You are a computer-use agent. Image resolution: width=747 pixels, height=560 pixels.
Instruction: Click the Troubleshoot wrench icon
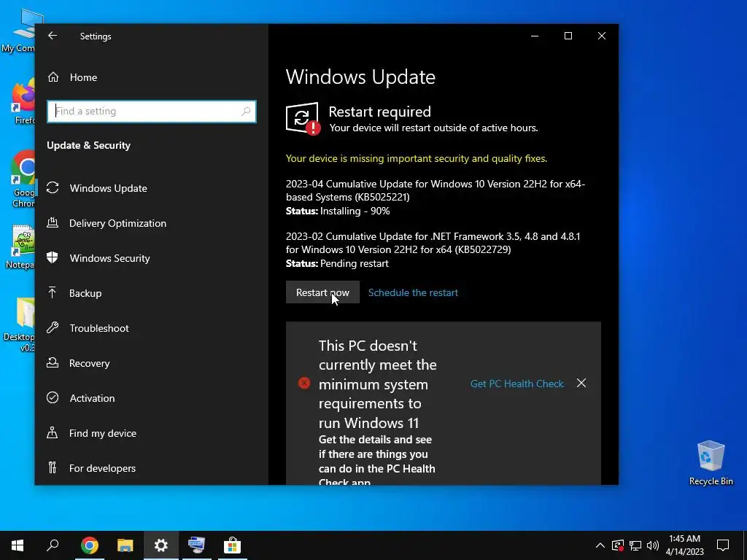tap(53, 327)
